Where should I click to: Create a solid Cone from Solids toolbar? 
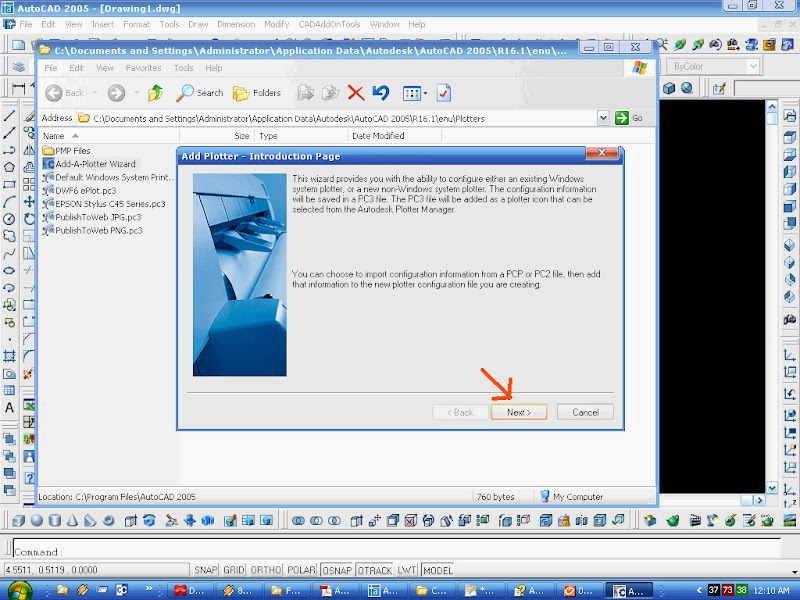72,520
